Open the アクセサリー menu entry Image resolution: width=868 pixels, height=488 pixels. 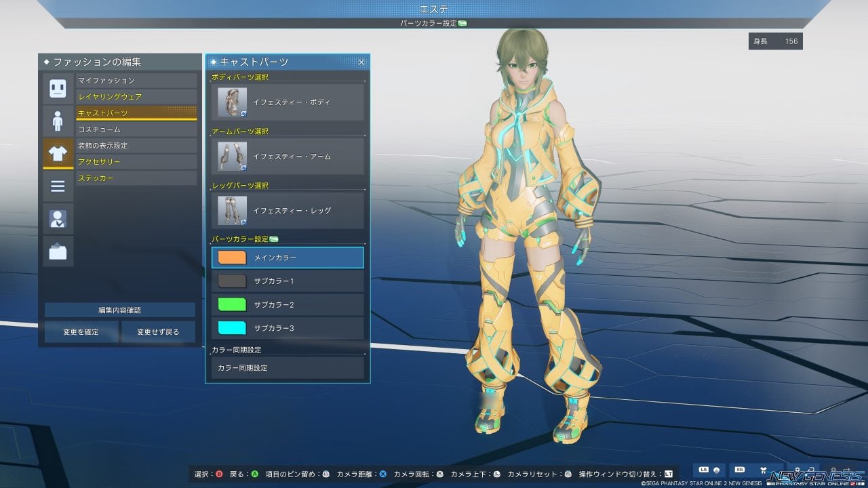(136, 162)
